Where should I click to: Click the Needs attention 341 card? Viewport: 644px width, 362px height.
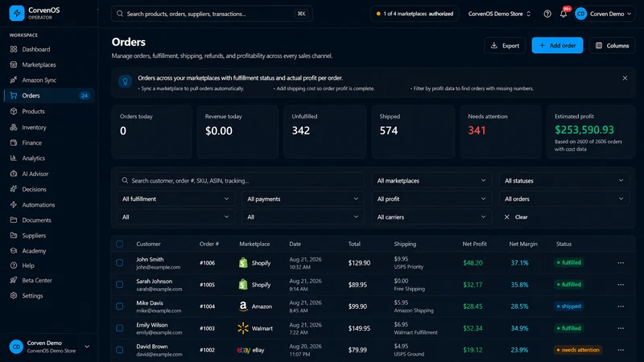[500, 132]
